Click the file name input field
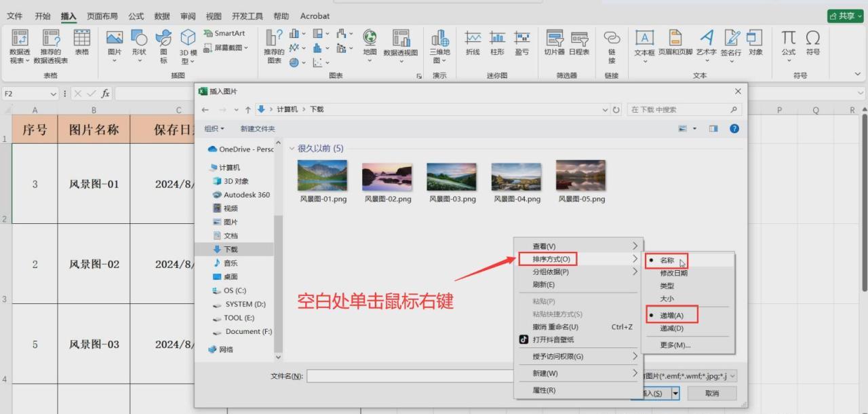Screen dimensions: 868x414 coord(410,376)
